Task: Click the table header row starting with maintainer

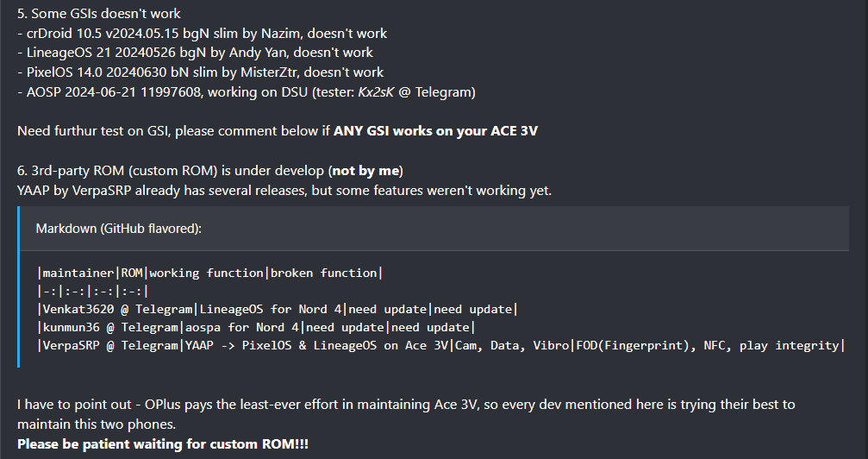Action: tap(209, 273)
